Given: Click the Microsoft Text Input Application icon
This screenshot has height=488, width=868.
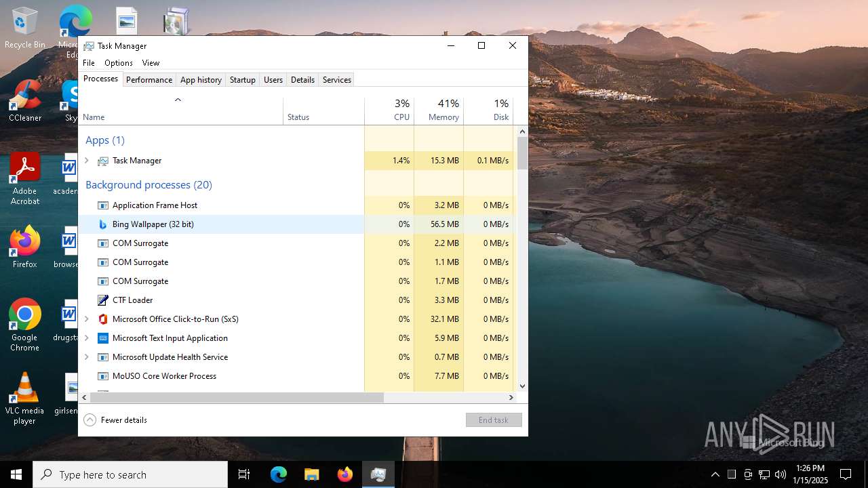Looking at the screenshot, I should [103, 338].
